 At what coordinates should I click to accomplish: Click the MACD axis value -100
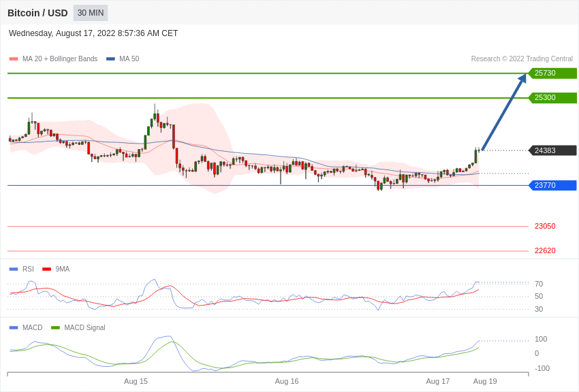pyautogui.click(x=542, y=368)
